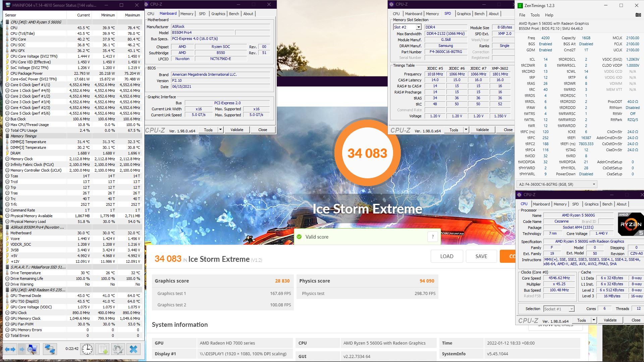Reset min/max values with clock icon
644x362 pixels.
click(x=87, y=349)
